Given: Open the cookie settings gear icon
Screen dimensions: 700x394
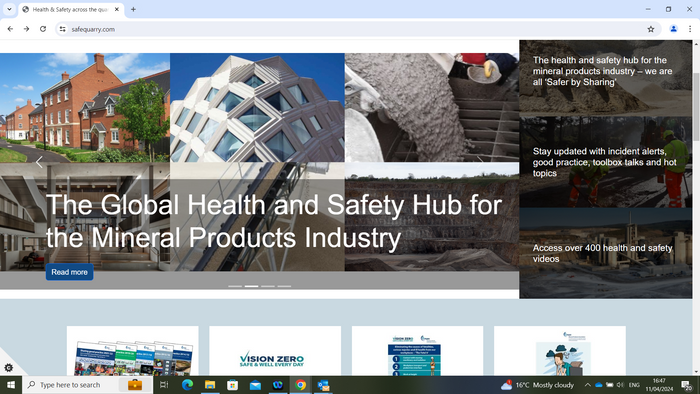Looking at the screenshot, I should coord(8,368).
